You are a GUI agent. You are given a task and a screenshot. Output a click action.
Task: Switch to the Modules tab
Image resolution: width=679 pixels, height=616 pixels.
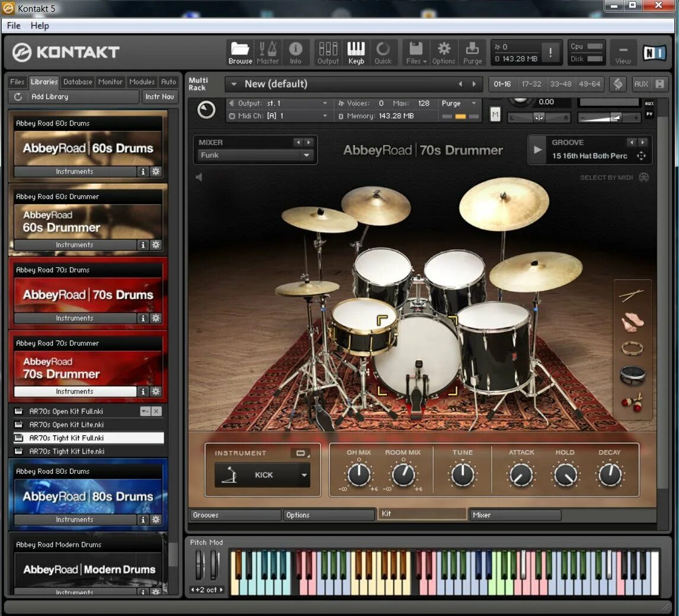point(142,82)
